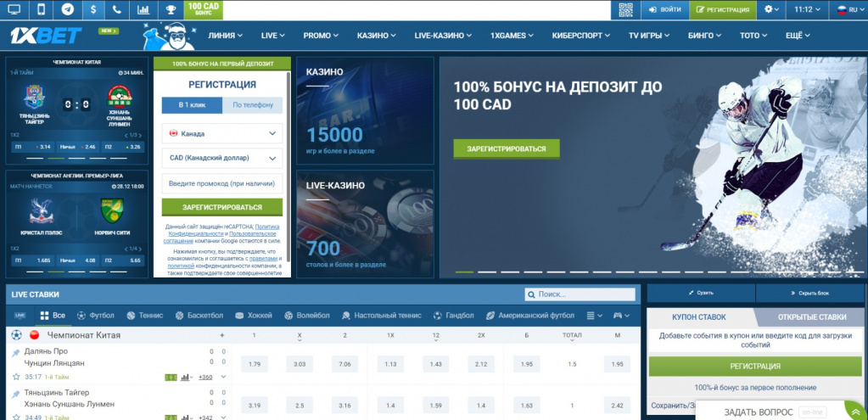This screenshot has width=868, height=420.
Task: Click the promo code input field
Action: (x=222, y=183)
